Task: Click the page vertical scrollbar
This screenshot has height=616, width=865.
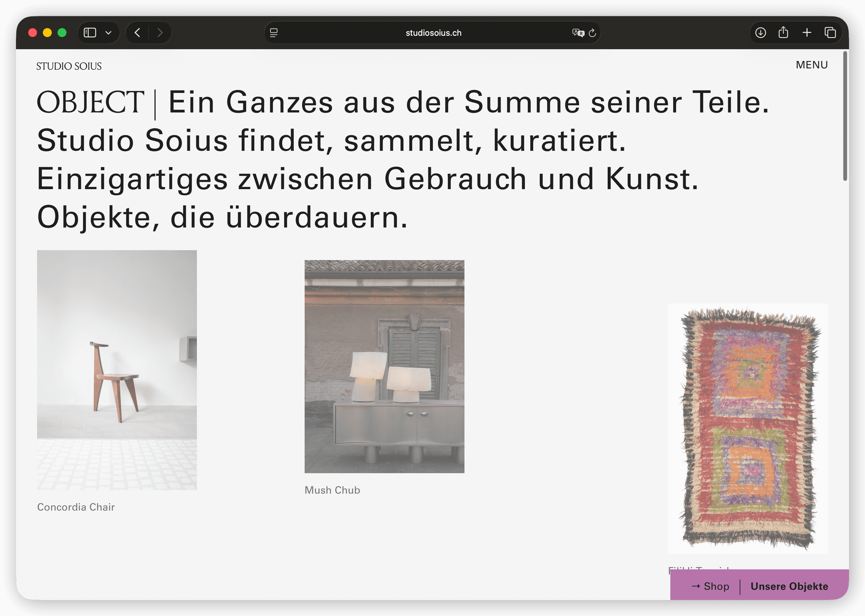Action: (845, 116)
